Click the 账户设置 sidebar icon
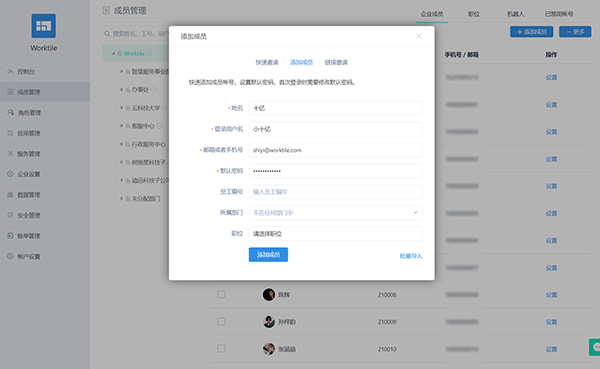This screenshot has height=369, width=600. pyautogui.click(x=10, y=256)
